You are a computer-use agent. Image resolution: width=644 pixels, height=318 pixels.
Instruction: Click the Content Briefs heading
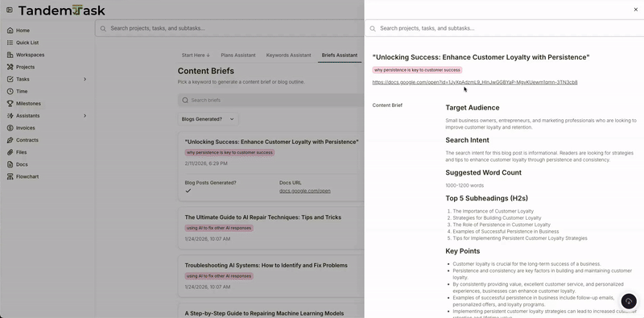click(x=206, y=71)
